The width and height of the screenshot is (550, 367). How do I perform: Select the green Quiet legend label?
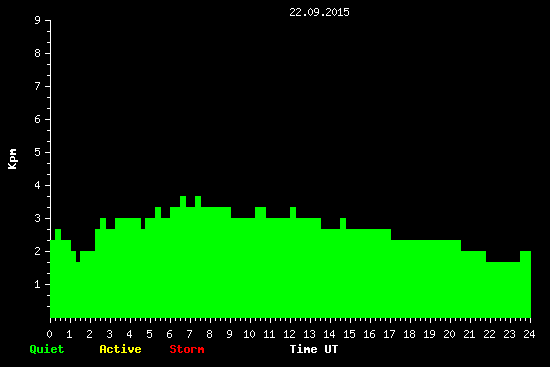pos(47,349)
